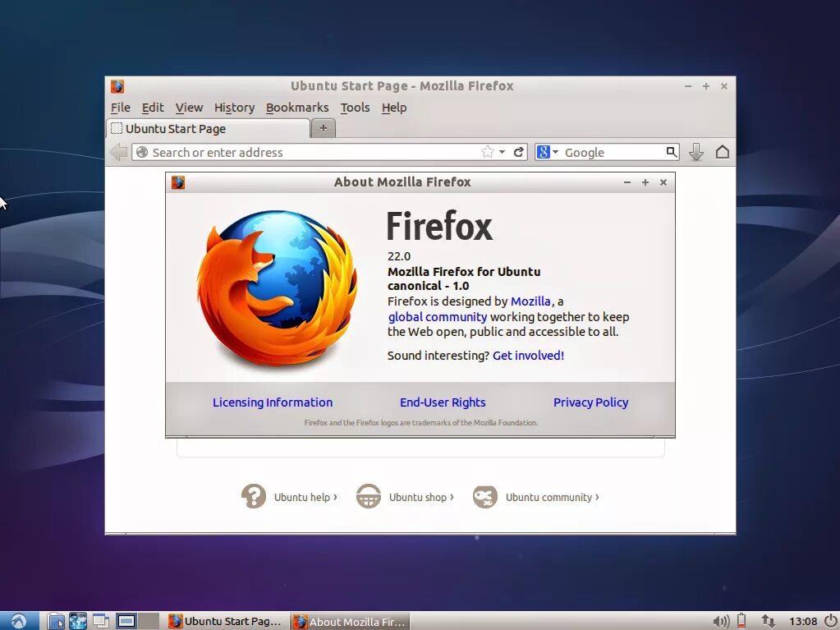Screen dimensions: 840x630
Task: Open the 'Ubuntu help ›' link
Action: point(305,497)
